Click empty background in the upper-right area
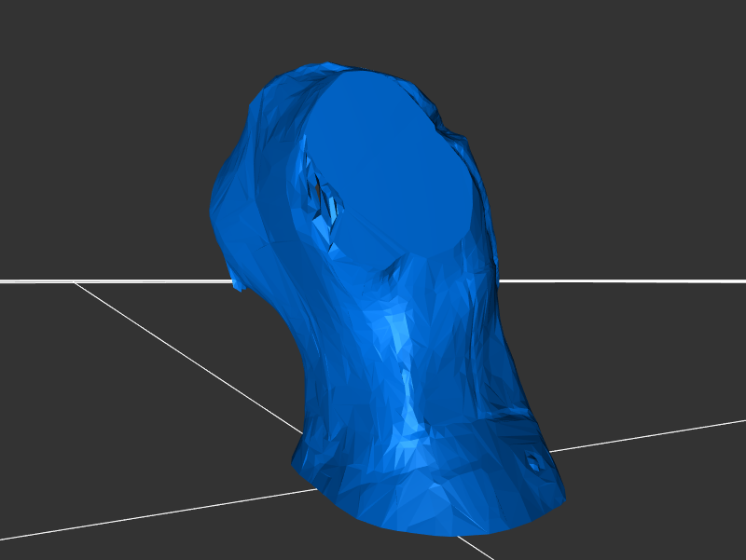Screen dimensions: 746x560 pyautogui.click(x=634, y=93)
